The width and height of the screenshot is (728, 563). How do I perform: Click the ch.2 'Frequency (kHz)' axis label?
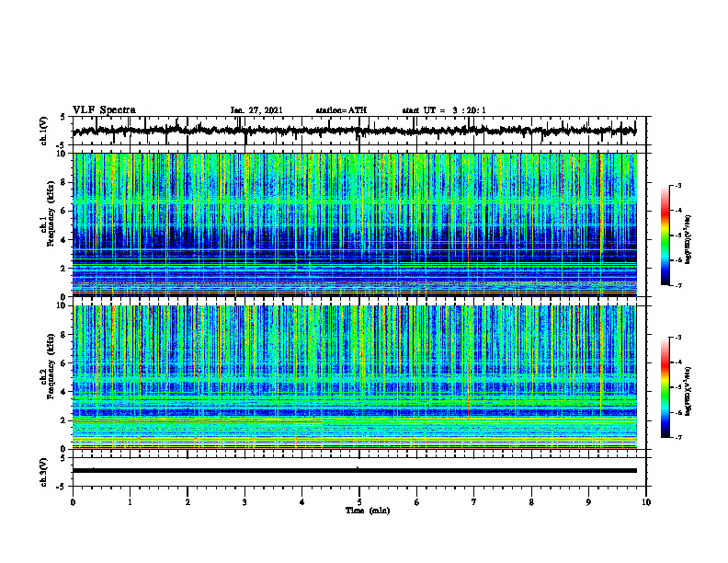51,366
